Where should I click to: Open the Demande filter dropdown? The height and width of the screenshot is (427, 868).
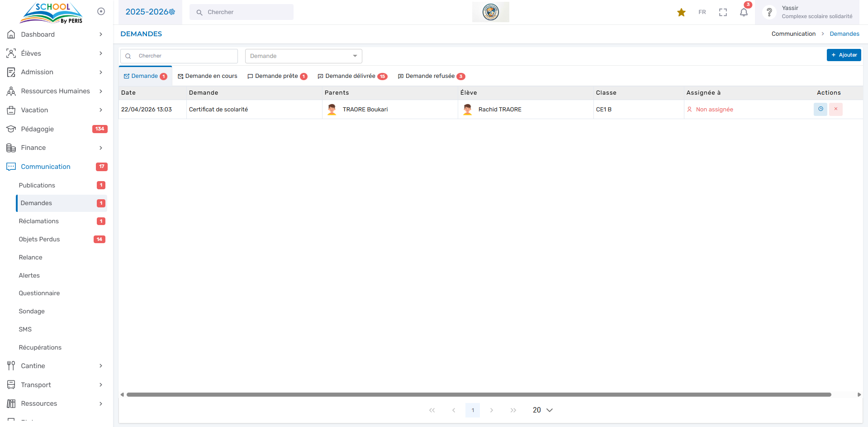click(x=304, y=56)
